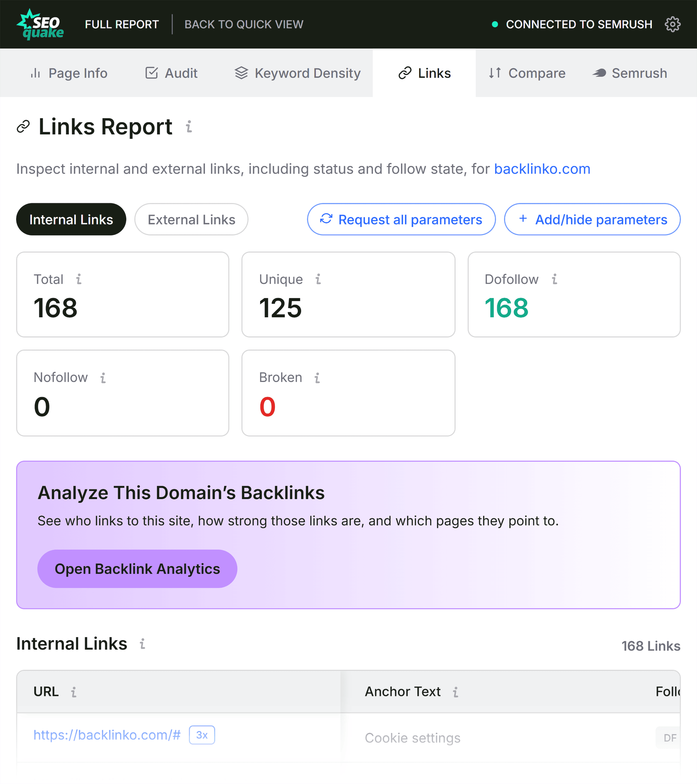Click the URL column header
This screenshot has height=784, width=697.
pyautogui.click(x=178, y=691)
